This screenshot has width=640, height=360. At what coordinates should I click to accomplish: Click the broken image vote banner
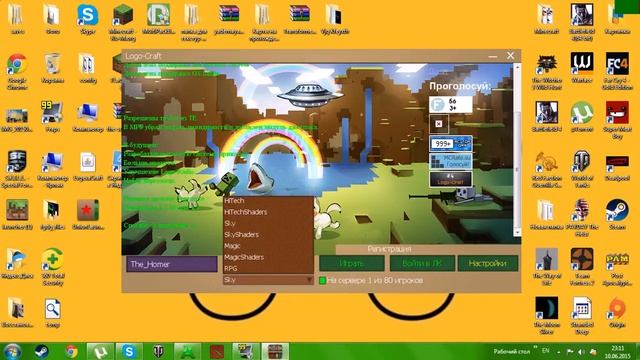pos(439,124)
